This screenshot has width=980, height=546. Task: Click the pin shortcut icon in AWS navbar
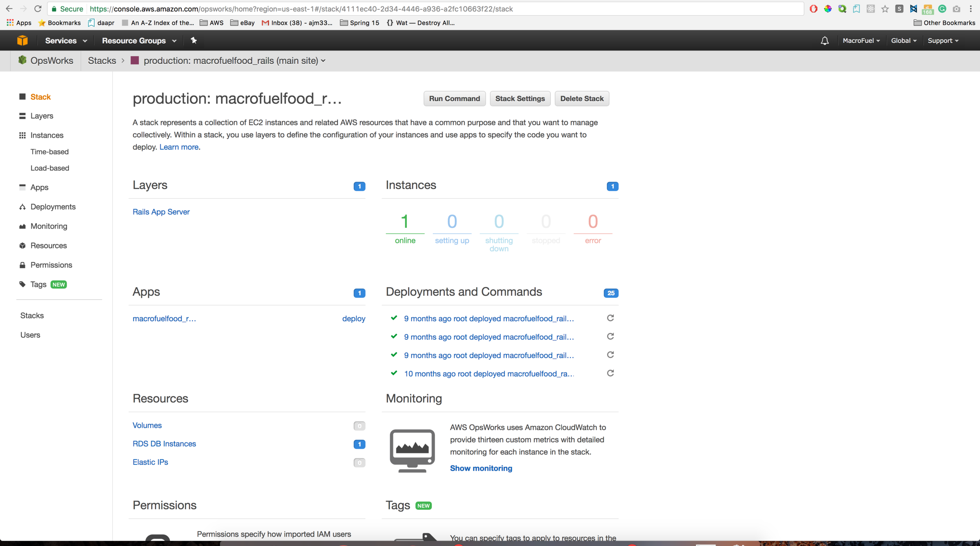click(x=194, y=40)
